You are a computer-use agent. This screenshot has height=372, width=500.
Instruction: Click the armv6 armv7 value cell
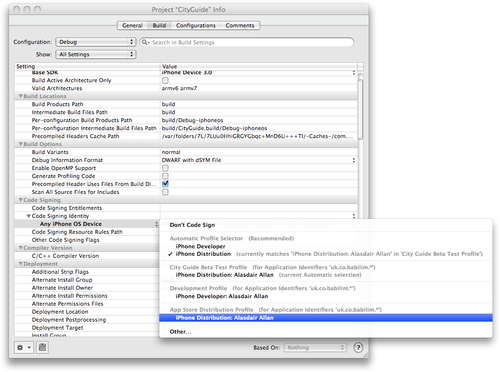pos(259,88)
